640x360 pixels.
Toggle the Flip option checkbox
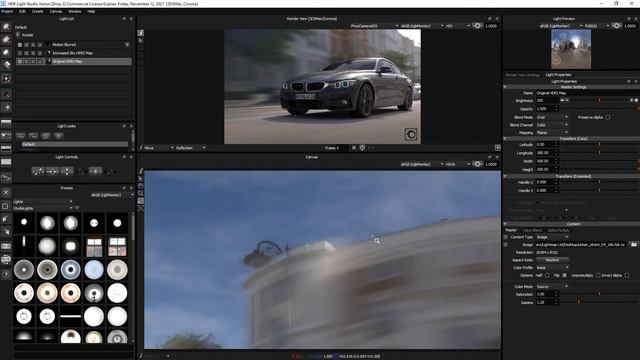[x=564, y=276]
